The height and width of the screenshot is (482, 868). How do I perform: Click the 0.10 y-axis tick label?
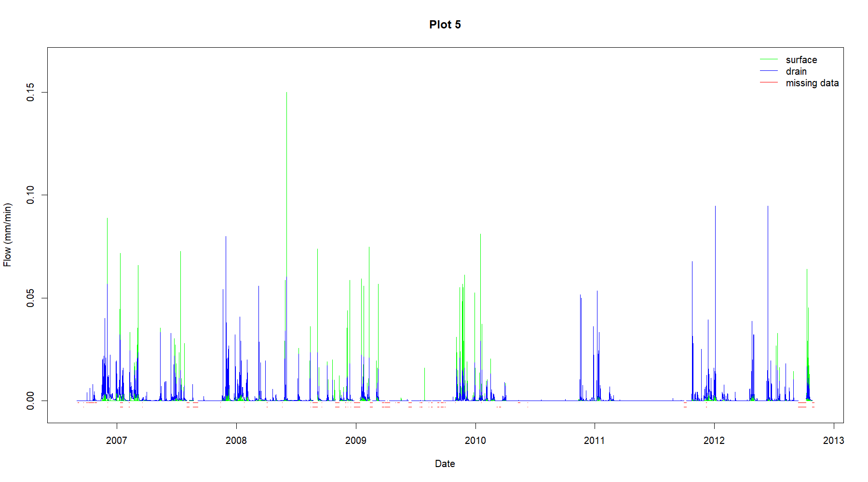click(30, 195)
